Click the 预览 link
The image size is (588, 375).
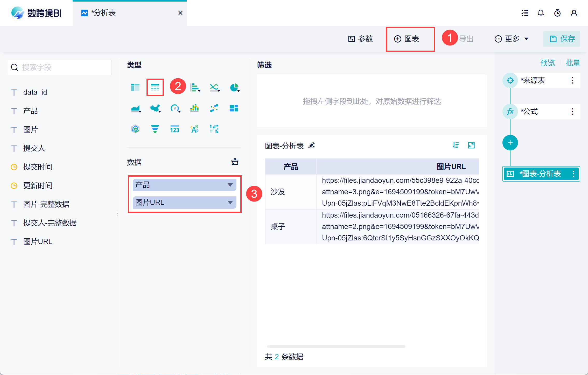547,63
